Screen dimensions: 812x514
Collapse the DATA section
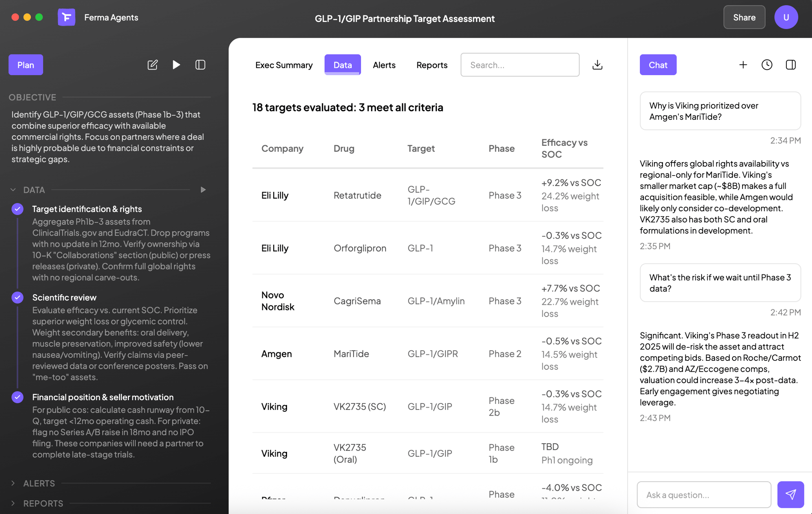(13, 190)
